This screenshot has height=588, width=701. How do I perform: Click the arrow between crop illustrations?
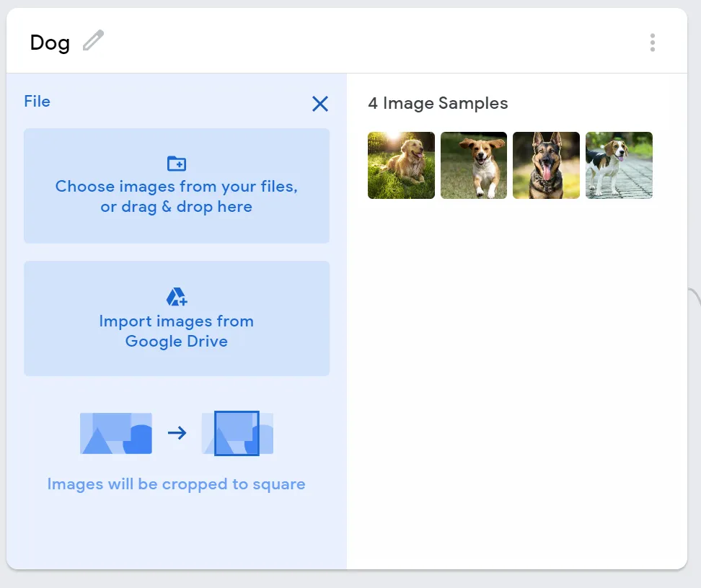(177, 432)
